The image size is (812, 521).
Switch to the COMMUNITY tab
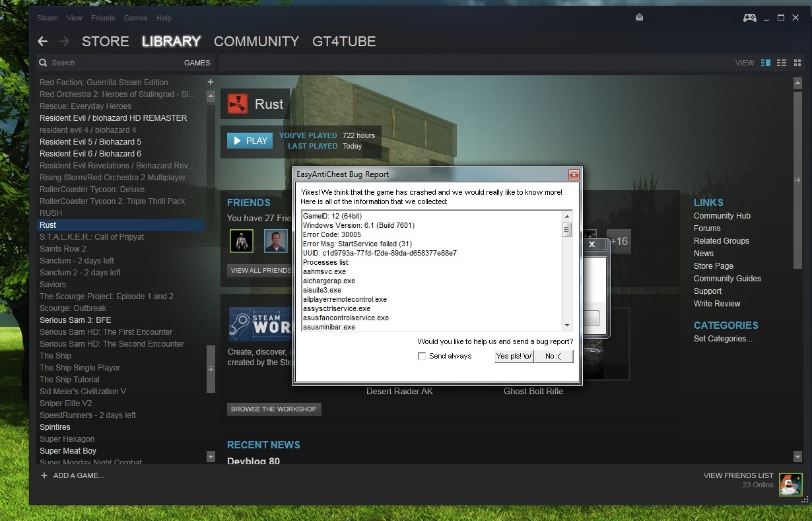click(257, 42)
